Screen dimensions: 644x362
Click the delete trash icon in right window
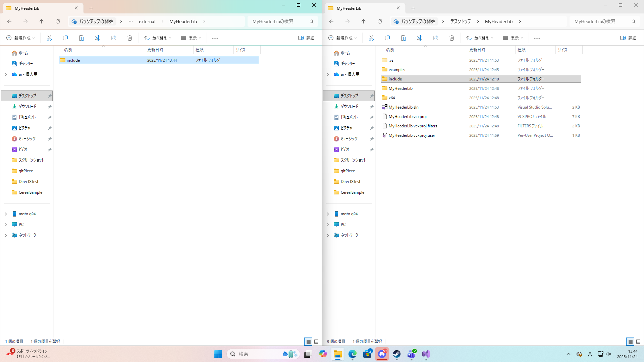pos(452,38)
